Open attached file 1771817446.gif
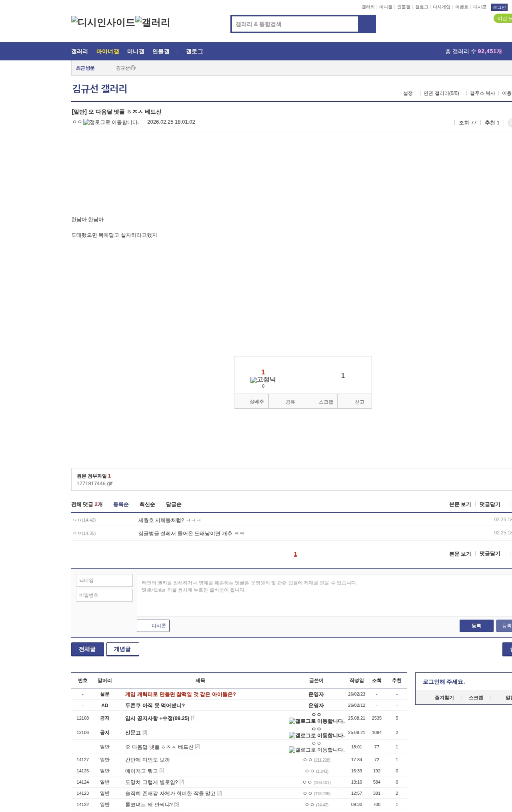Image resolution: width=512 pixels, height=812 pixels. tap(94, 484)
